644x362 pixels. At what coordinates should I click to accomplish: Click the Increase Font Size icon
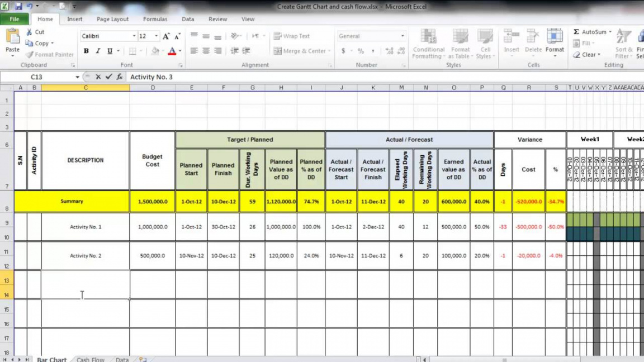tap(166, 36)
